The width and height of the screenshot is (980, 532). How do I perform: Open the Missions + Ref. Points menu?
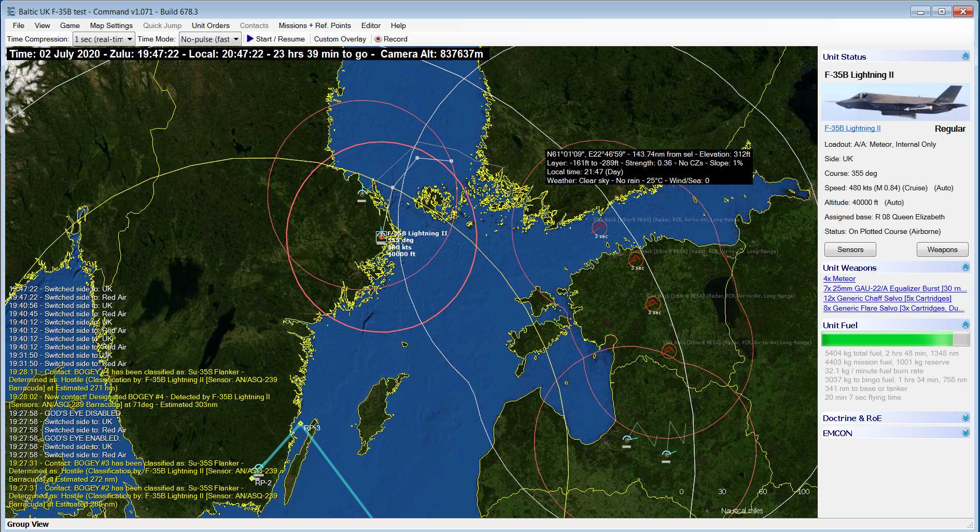coord(314,25)
